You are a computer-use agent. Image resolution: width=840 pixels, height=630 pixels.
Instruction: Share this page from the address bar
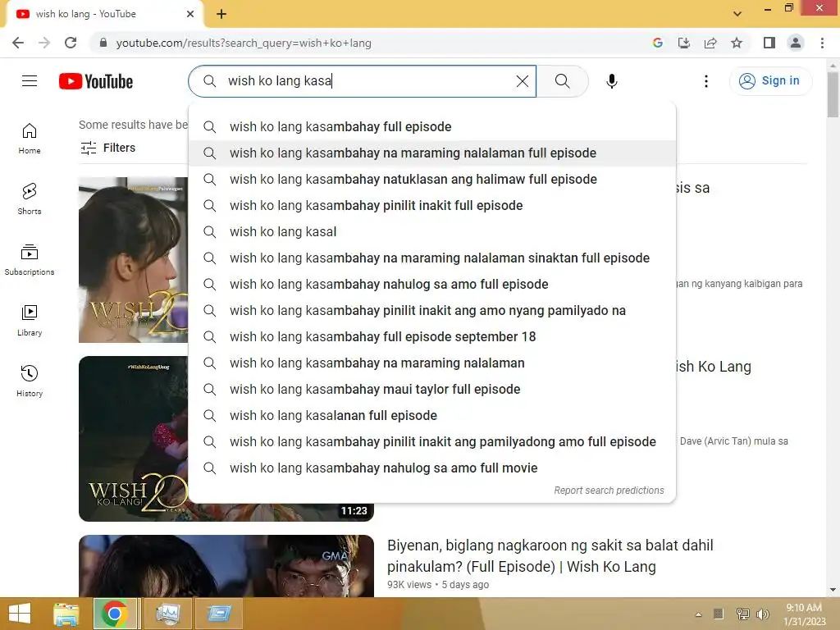(x=710, y=43)
